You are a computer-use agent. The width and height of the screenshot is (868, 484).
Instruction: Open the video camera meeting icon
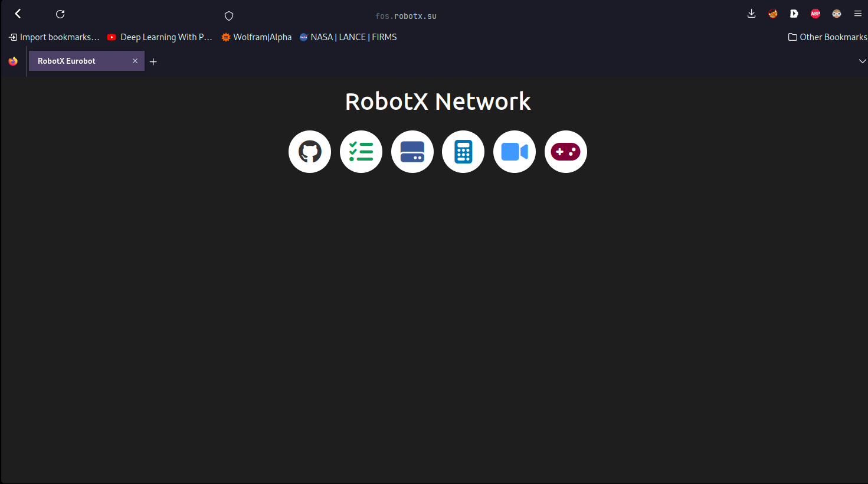coord(514,152)
